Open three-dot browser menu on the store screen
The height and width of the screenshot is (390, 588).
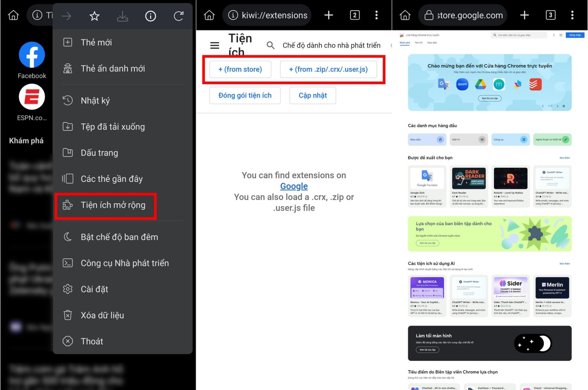pos(572,15)
